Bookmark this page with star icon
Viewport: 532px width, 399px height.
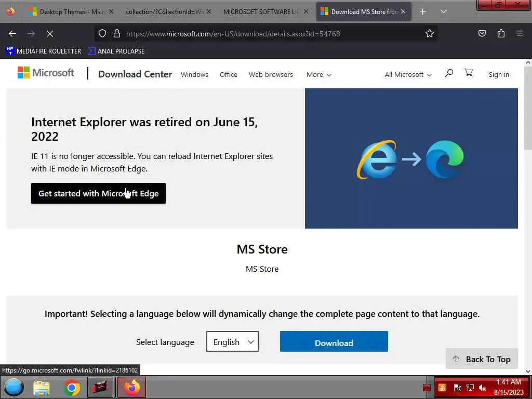point(430,34)
